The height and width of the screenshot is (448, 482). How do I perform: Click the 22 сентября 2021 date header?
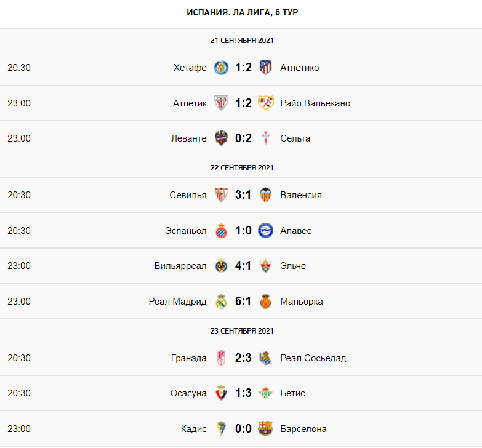(x=241, y=167)
